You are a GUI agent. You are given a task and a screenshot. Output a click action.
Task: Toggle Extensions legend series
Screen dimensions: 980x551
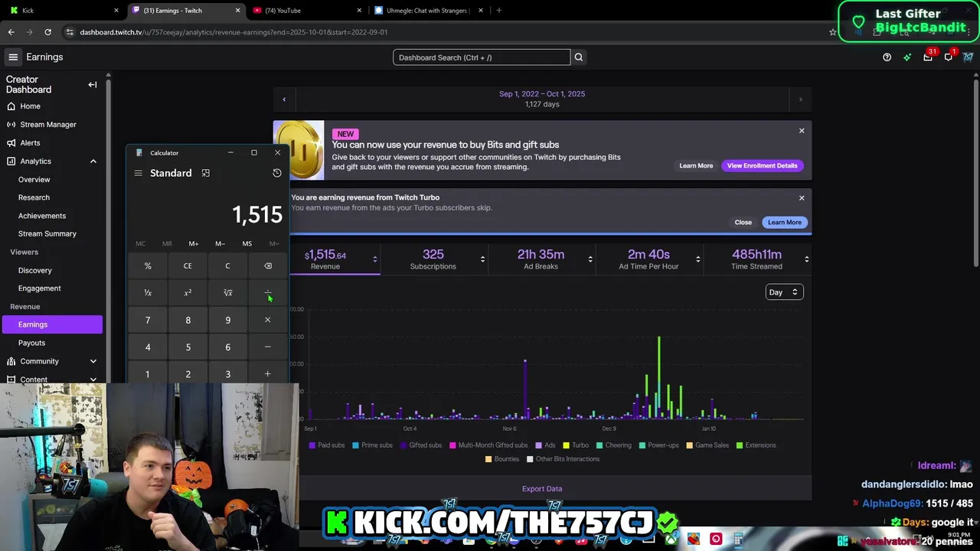click(756, 445)
